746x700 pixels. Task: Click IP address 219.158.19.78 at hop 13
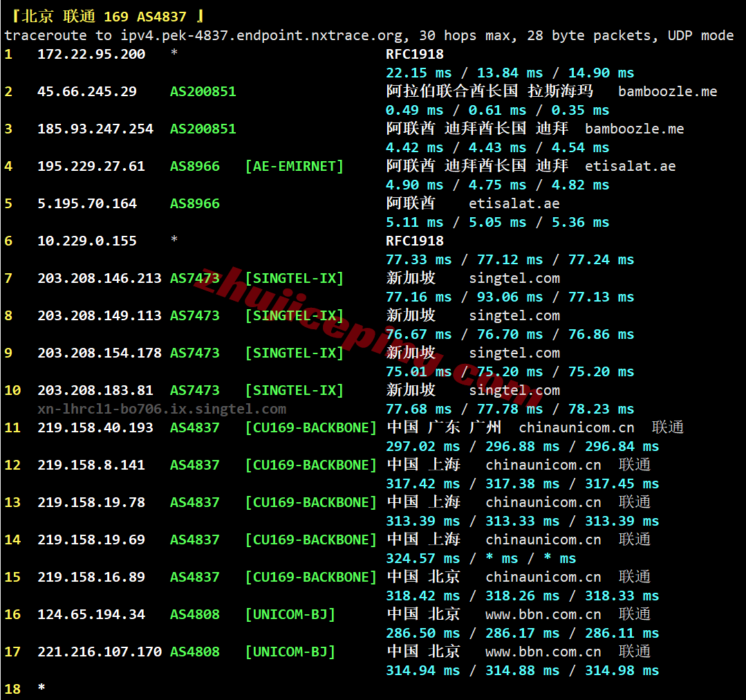(91, 502)
